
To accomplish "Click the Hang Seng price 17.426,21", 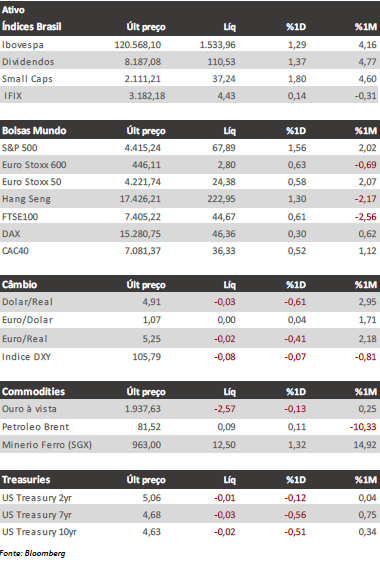I will click(x=140, y=199).
